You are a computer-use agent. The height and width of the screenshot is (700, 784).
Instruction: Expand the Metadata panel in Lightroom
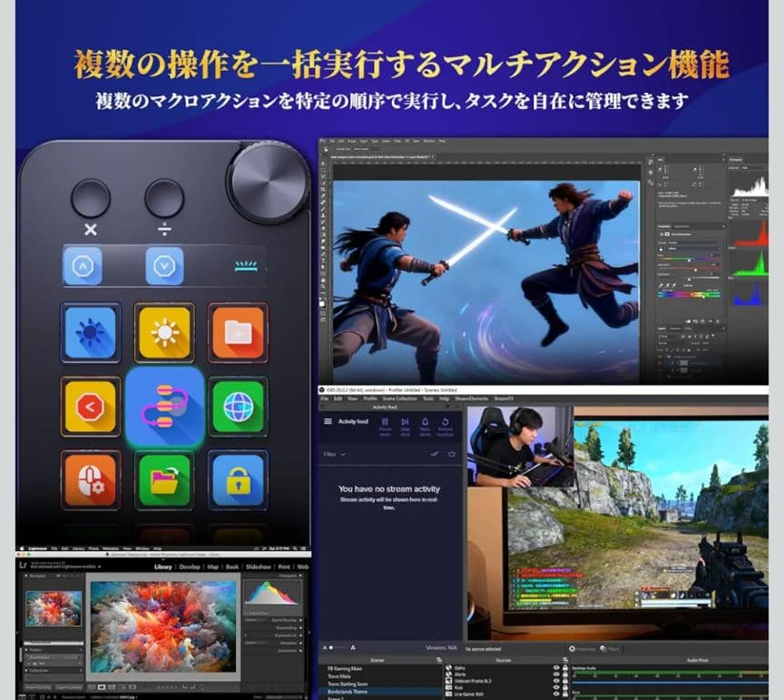pyautogui.click(x=300, y=644)
